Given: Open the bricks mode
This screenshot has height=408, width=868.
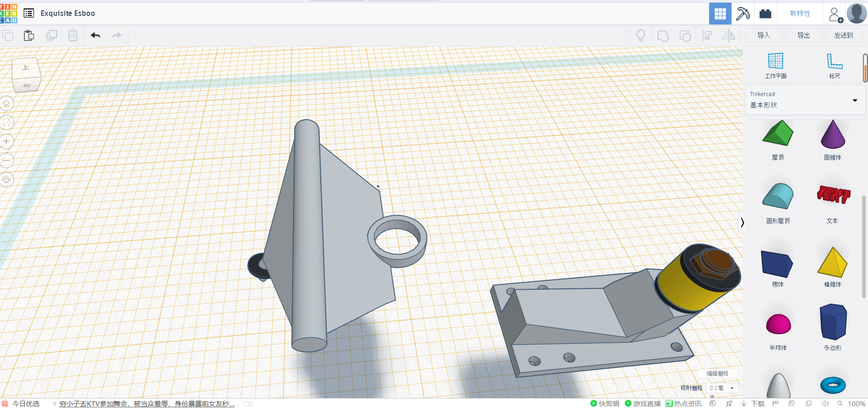Looking at the screenshot, I should (765, 14).
